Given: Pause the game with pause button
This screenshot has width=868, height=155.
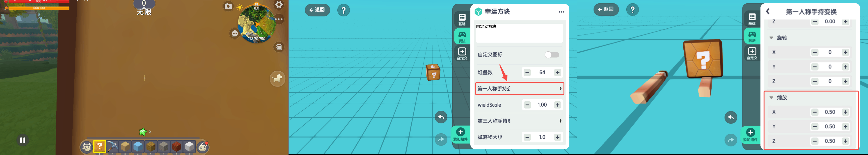Looking at the screenshot, I should pos(23,140).
